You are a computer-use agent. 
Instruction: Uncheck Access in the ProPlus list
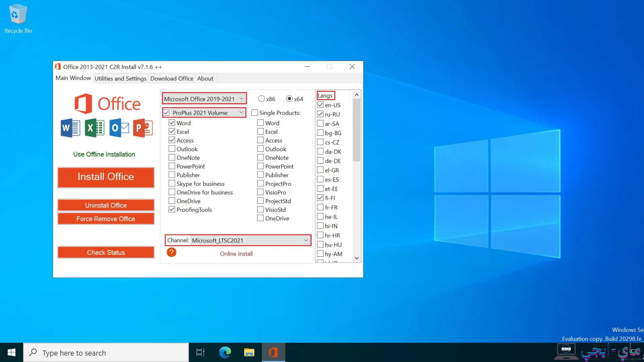pyautogui.click(x=172, y=140)
